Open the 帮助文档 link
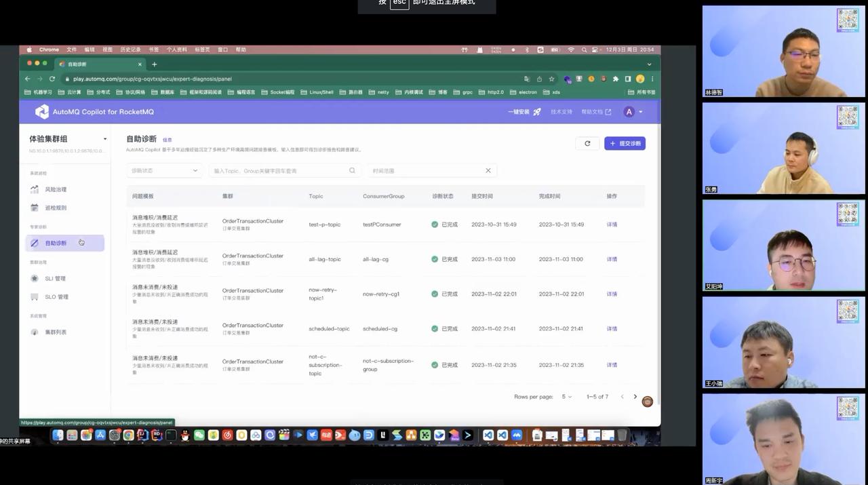The width and height of the screenshot is (868, 485). point(596,112)
